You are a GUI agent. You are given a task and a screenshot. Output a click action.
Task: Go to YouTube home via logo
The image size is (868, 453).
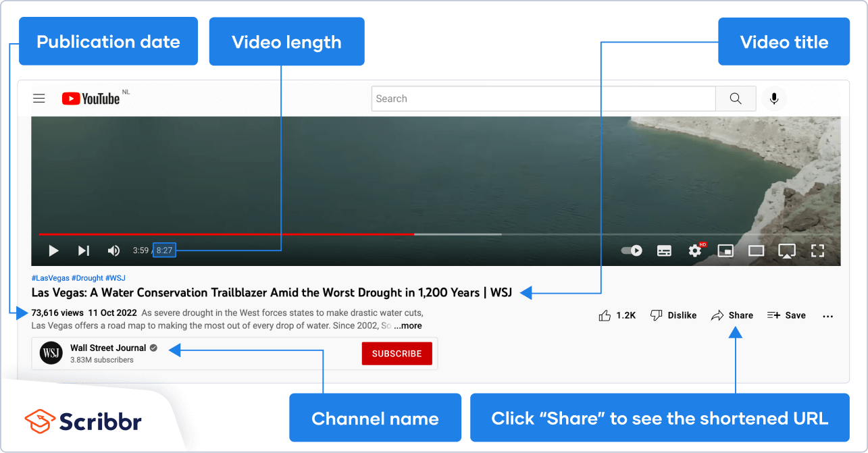pyautogui.click(x=91, y=99)
